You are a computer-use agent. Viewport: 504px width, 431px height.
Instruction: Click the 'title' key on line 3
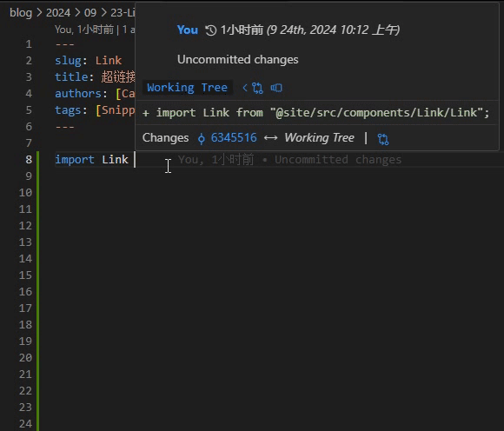(71, 76)
